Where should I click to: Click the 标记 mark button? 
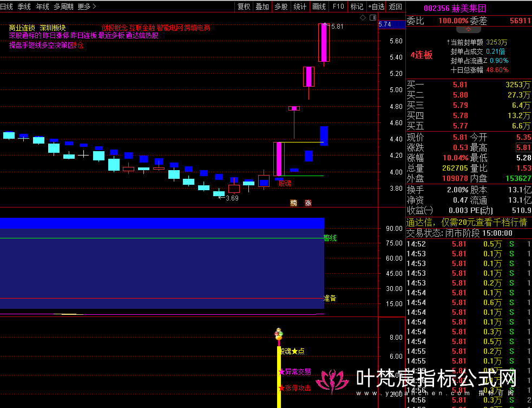(x=357, y=7)
